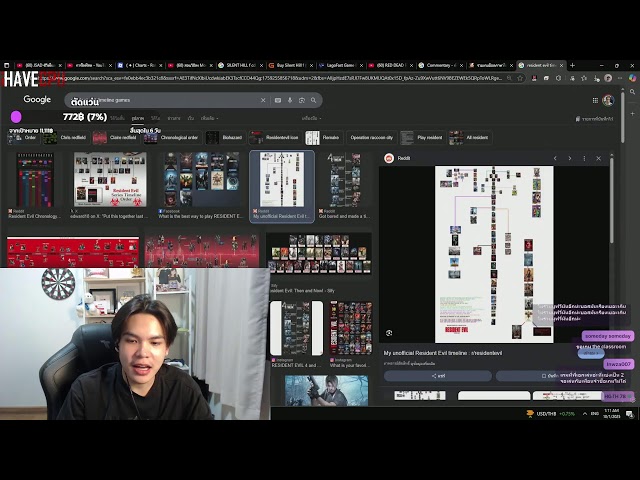Open the on-screen keyboard in search box
640x480 pixels.
tap(278, 100)
